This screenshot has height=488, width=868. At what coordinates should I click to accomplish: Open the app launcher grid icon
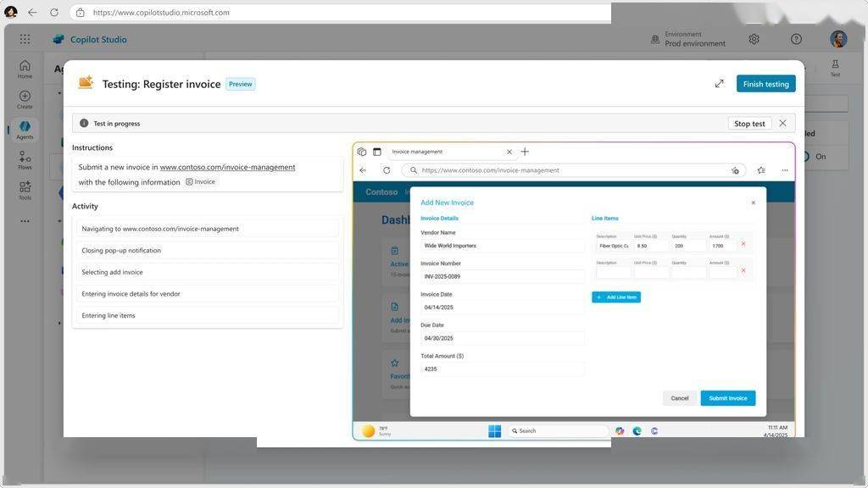click(x=25, y=39)
